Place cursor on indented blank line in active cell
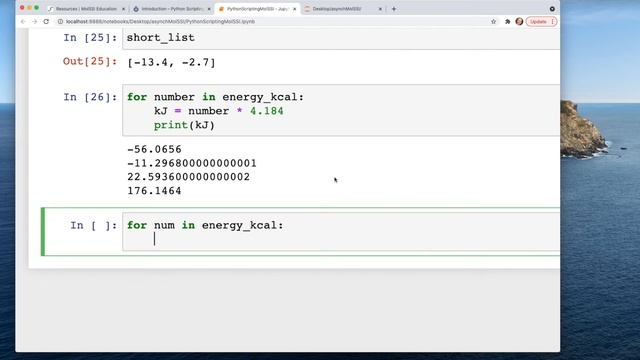Screen dimensions: 640x360 (x=154, y=239)
